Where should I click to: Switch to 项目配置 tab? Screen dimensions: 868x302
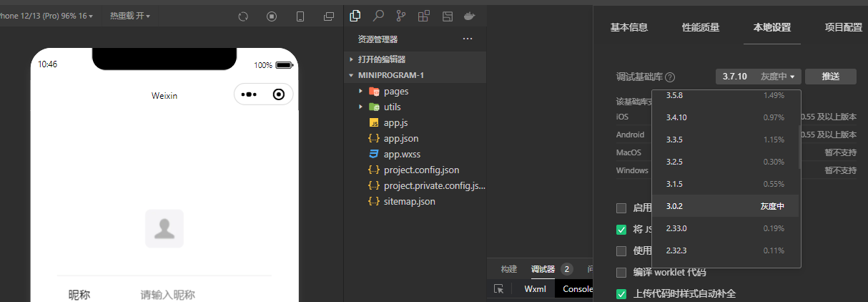(844, 27)
